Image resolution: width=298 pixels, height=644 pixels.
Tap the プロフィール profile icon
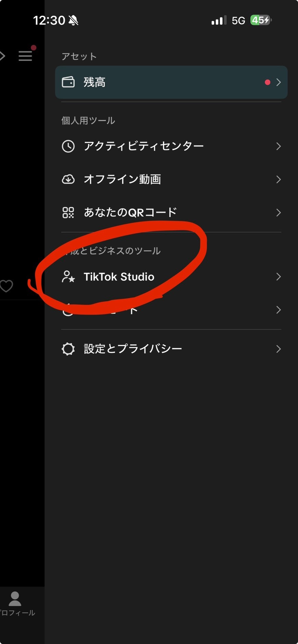tap(15, 599)
